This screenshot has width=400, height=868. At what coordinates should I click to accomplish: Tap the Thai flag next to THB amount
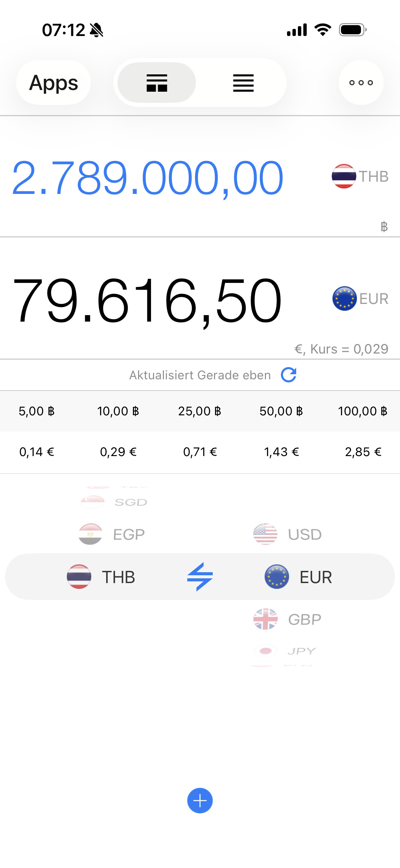344,176
